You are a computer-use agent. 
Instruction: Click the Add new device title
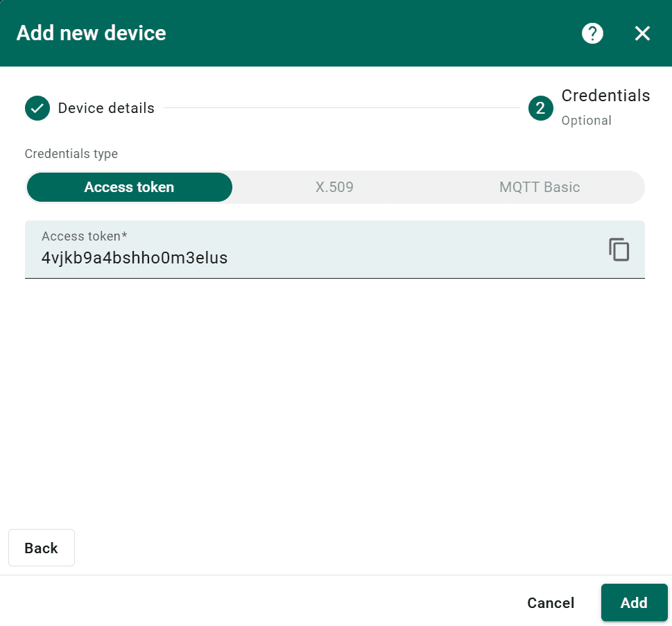(91, 33)
